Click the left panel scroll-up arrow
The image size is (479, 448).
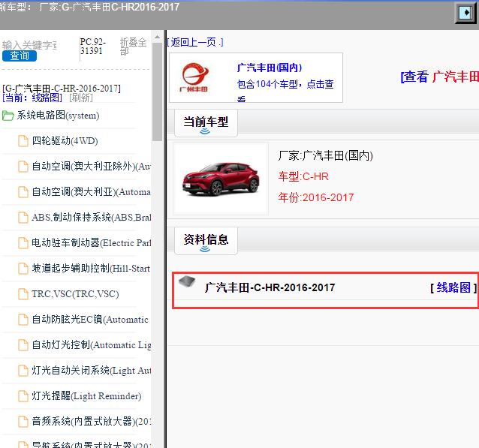158,37
